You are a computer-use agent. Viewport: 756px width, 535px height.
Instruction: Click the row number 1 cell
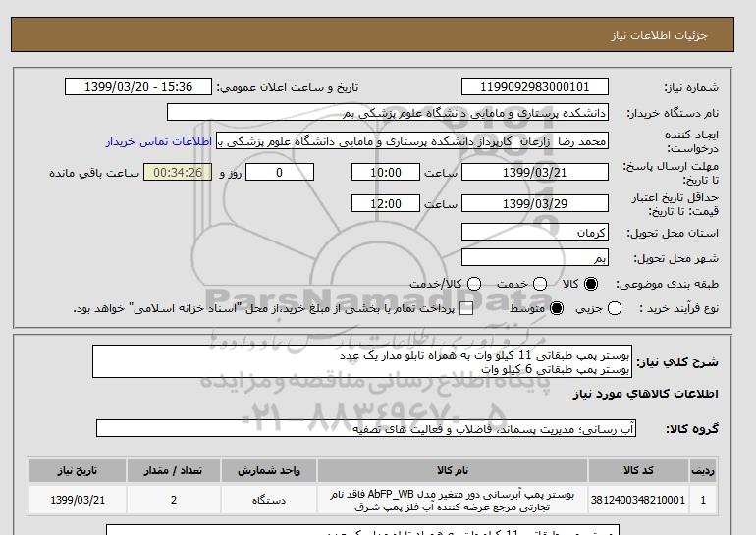point(703,500)
